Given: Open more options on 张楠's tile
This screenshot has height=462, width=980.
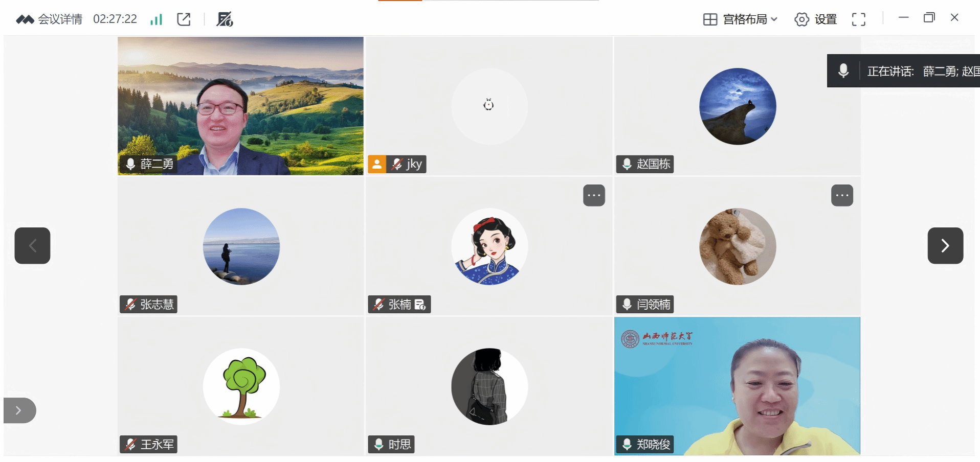Looking at the screenshot, I should coord(594,195).
